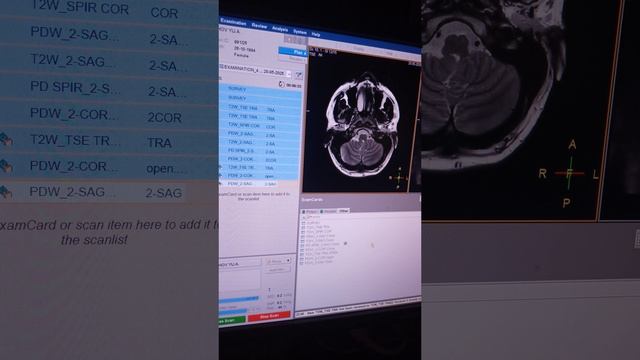Switch to the Philips ExamCards tab

[x=309, y=211]
